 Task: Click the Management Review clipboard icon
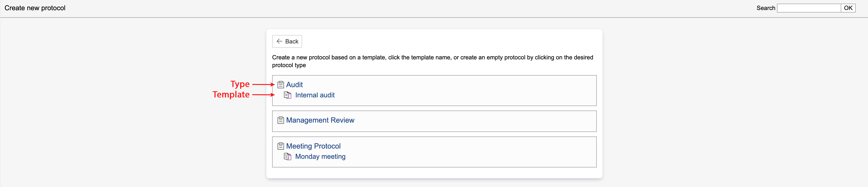pyautogui.click(x=281, y=120)
